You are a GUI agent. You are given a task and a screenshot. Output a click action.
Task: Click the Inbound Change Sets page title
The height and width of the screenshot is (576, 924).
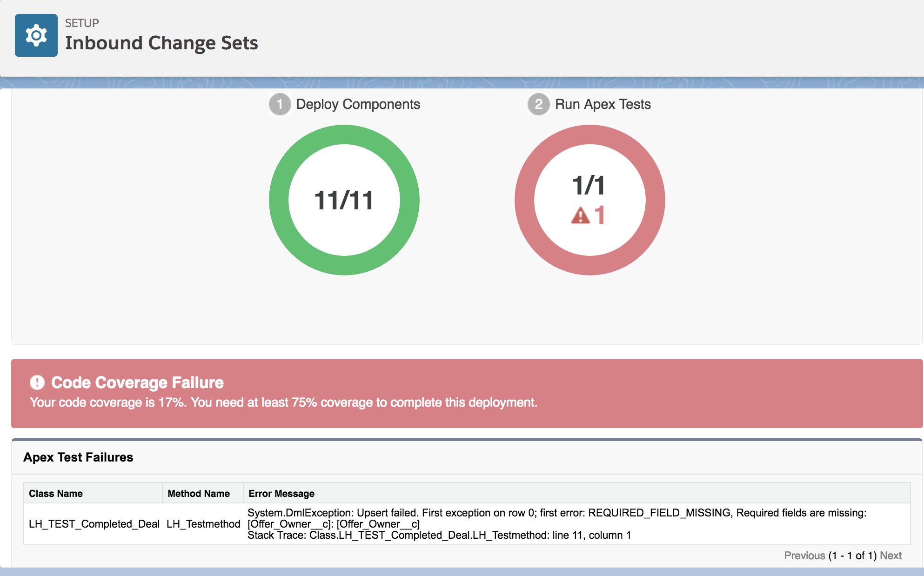point(161,43)
